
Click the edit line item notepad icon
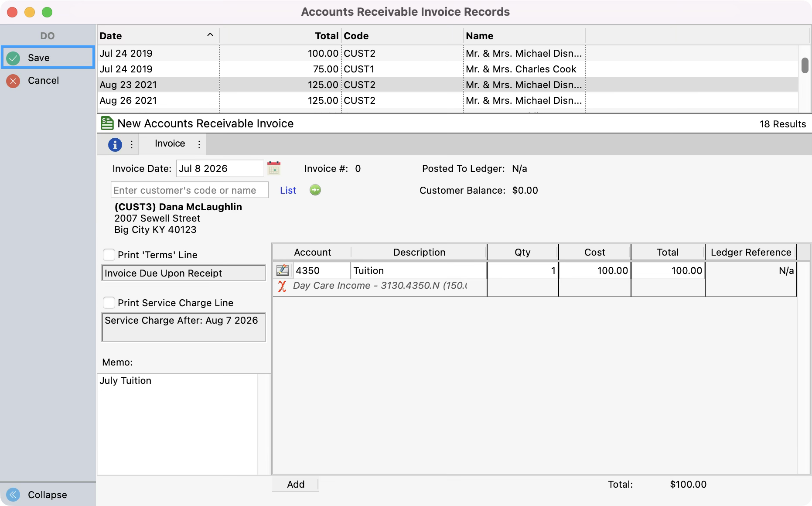coord(283,270)
